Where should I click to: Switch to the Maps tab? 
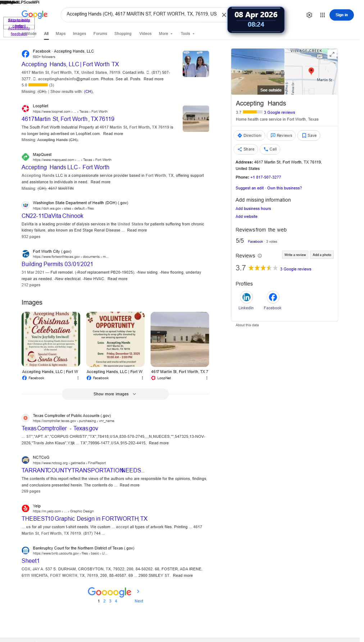tap(60, 33)
